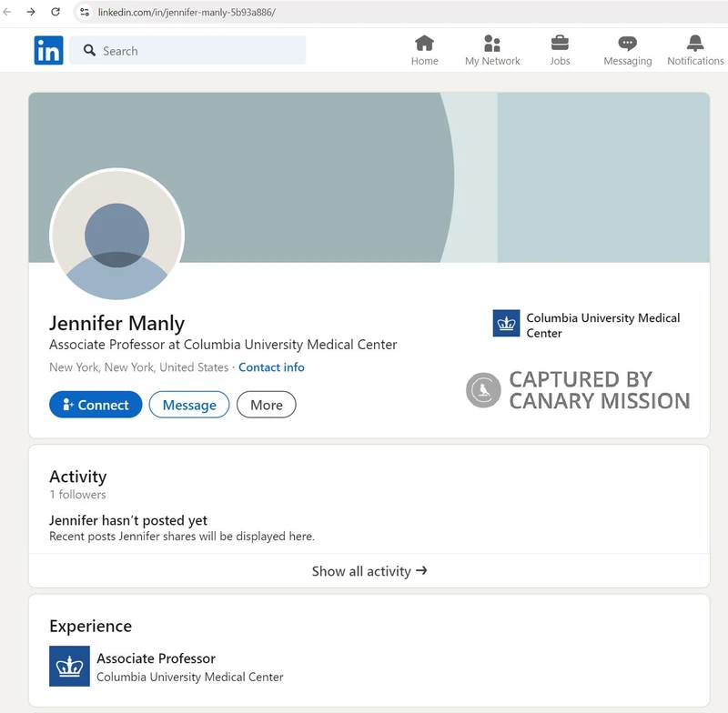Click Jennifer's profile photo
The image size is (728, 713).
pyautogui.click(x=116, y=235)
